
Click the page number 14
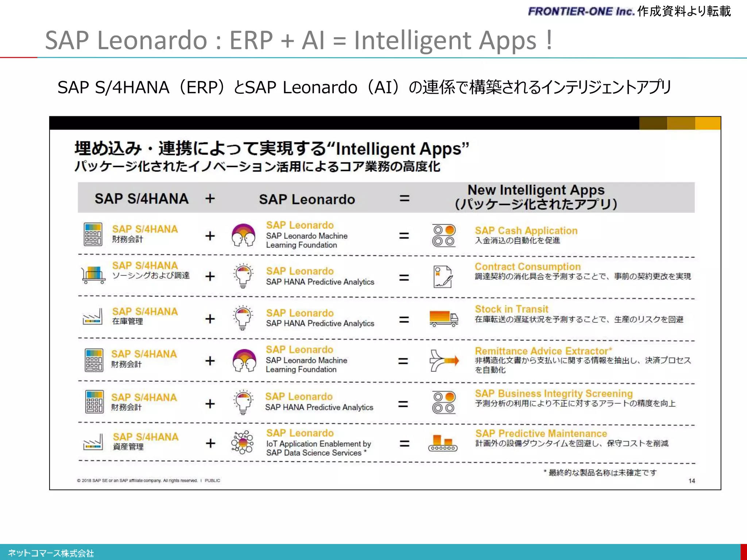point(692,481)
